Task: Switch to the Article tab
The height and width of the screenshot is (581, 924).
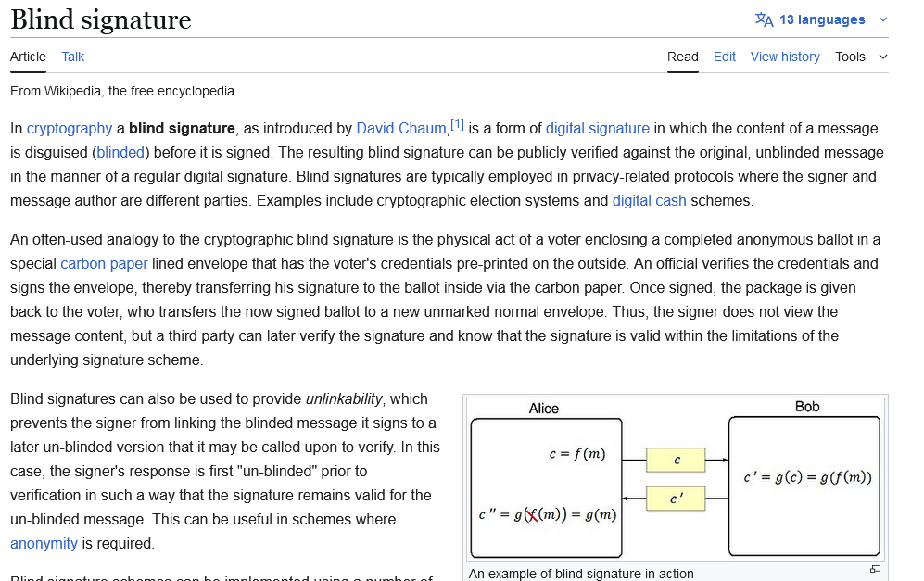Action: [28, 57]
